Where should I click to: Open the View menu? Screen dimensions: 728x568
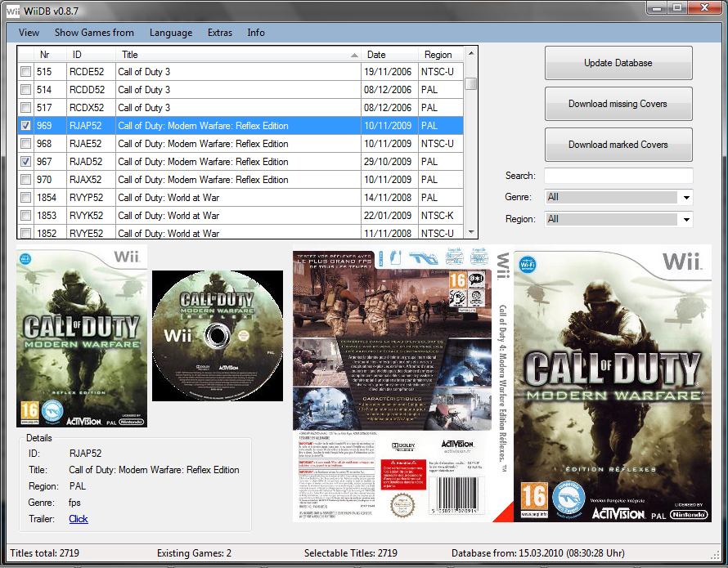pos(29,33)
